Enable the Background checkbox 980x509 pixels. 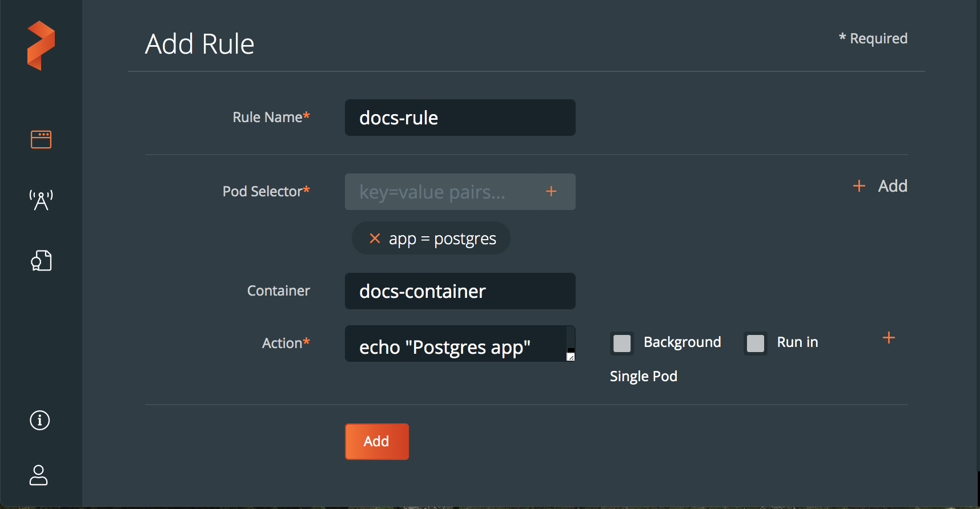[622, 344]
